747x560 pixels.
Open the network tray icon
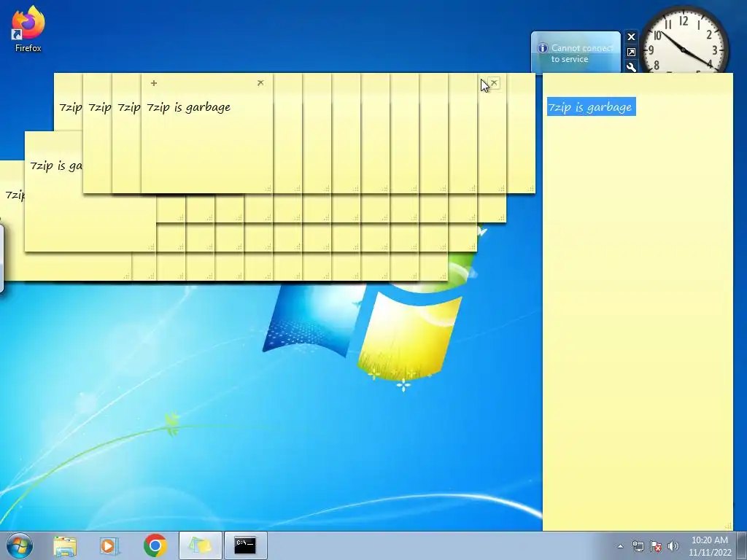coord(638,546)
